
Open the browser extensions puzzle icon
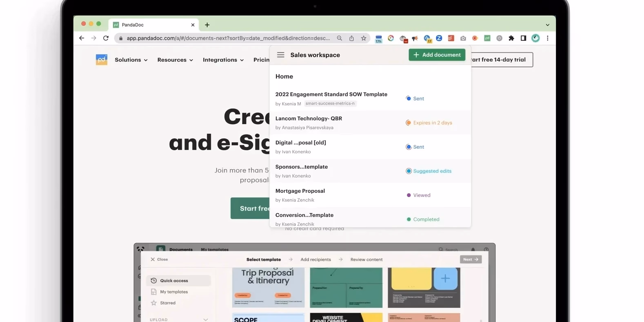(x=511, y=38)
